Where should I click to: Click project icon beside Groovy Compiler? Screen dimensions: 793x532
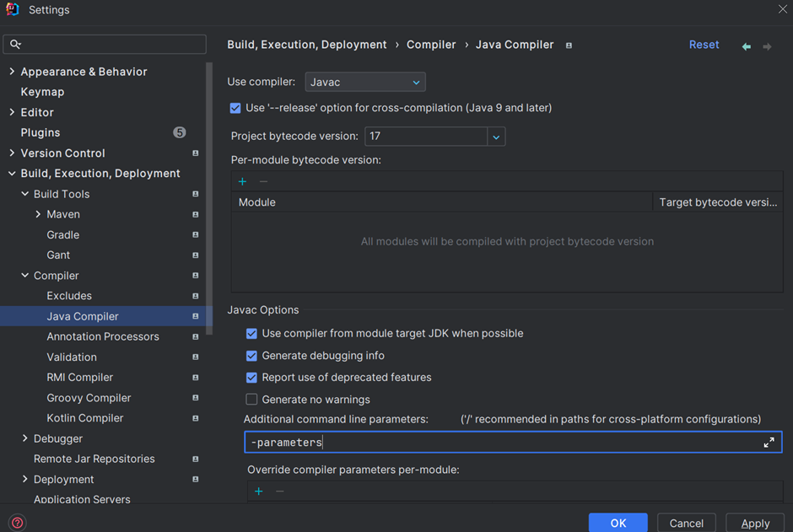tap(195, 398)
